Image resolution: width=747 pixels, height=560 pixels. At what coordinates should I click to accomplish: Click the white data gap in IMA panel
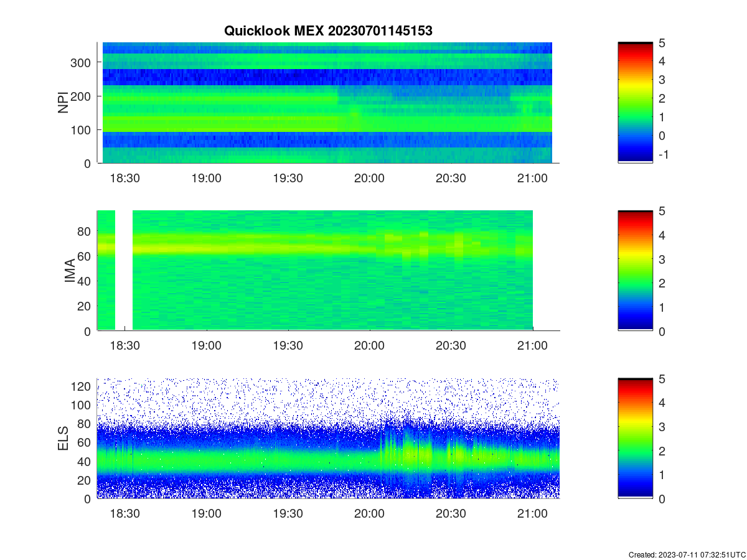click(124, 271)
